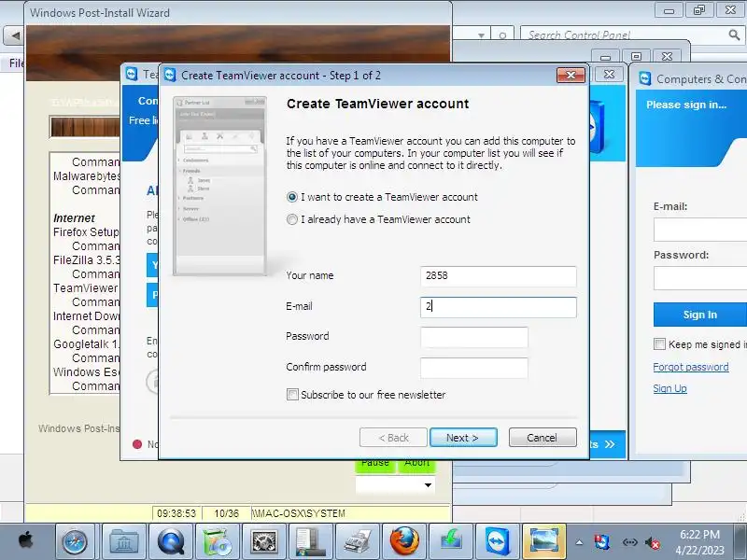Launch Firefox from the taskbar
The height and width of the screenshot is (560, 747).
[404, 542]
